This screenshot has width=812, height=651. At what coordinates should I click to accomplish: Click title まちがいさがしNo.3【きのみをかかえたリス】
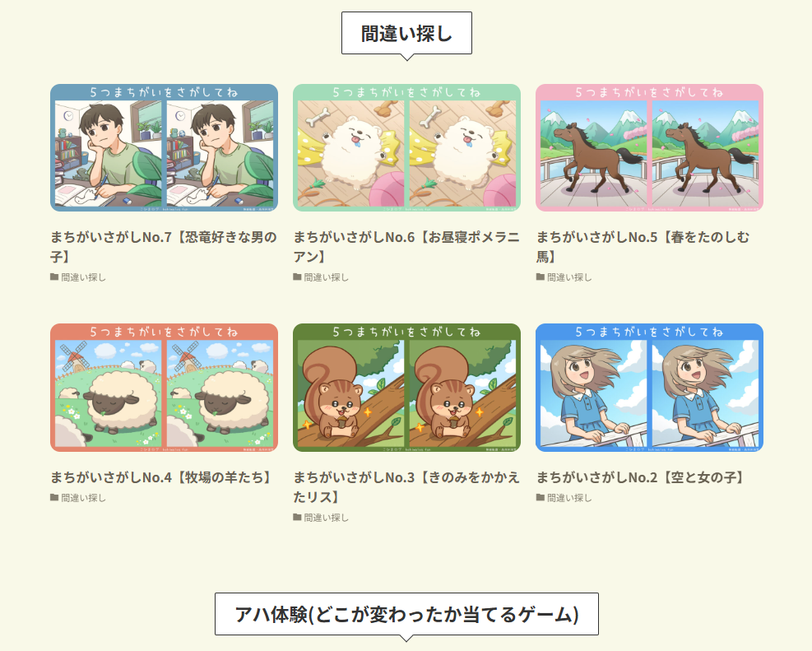406,487
